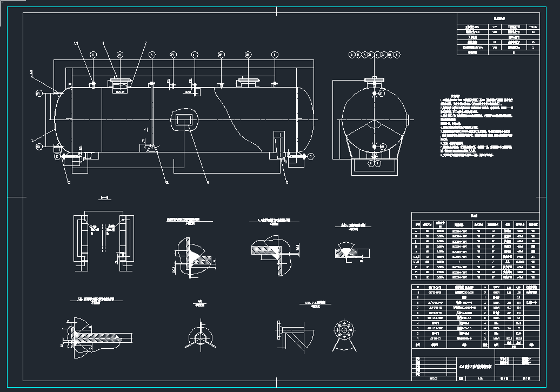Click nozzle balloon A above the tank
Image resolution: width=560 pixels, height=392 pixels.
[x=151, y=55]
